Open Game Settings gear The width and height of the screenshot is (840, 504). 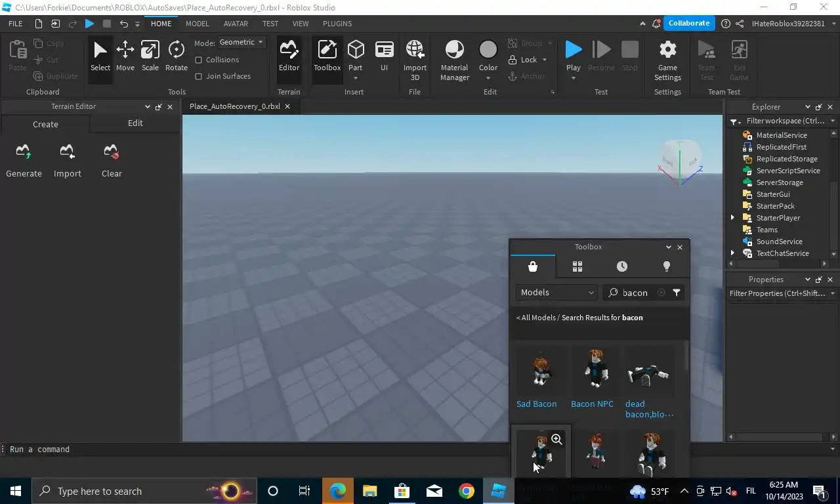[667, 60]
